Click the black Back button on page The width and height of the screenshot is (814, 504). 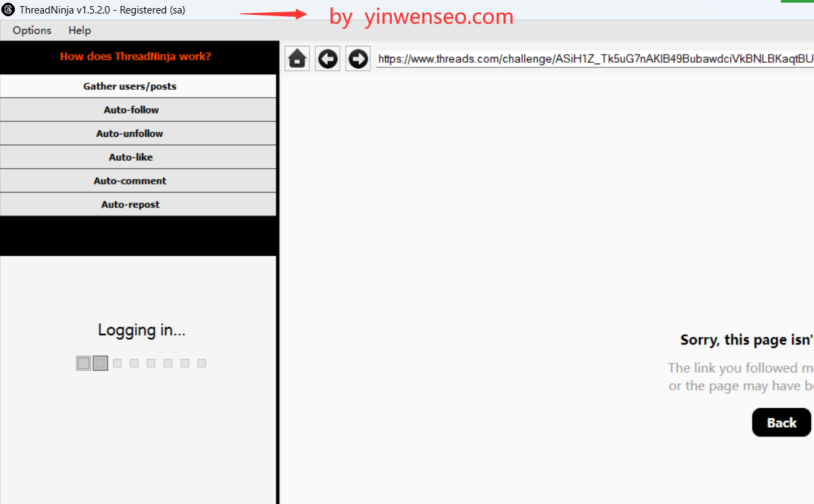coord(782,422)
